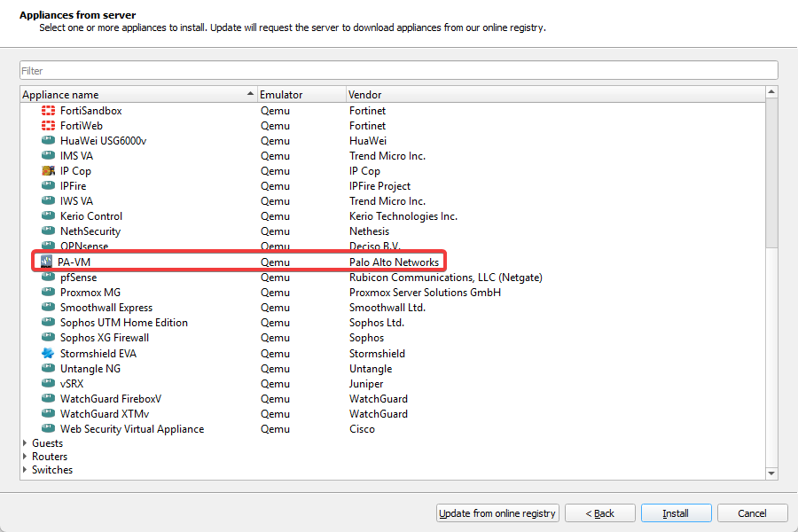
Task: Click vendor IPFire Project
Action: 379,186
